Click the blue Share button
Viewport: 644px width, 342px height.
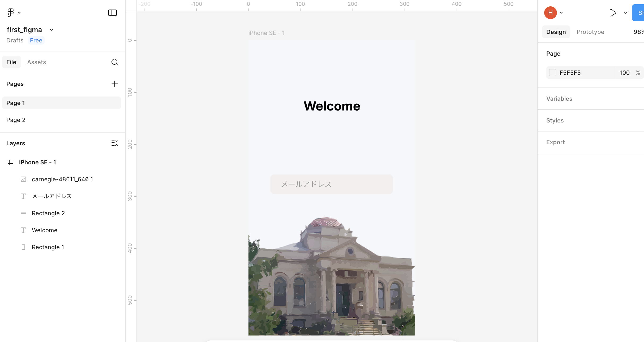pyautogui.click(x=638, y=13)
